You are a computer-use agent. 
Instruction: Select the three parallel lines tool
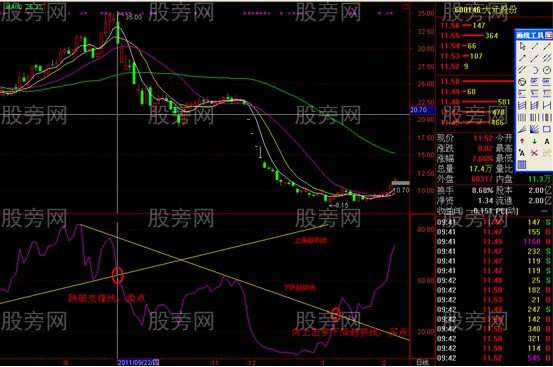click(547, 58)
